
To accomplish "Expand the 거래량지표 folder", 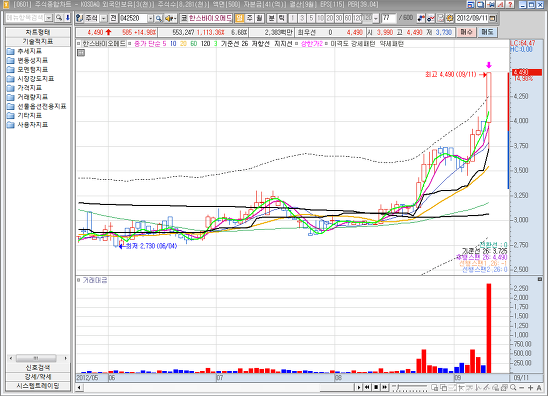I will coord(28,97).
